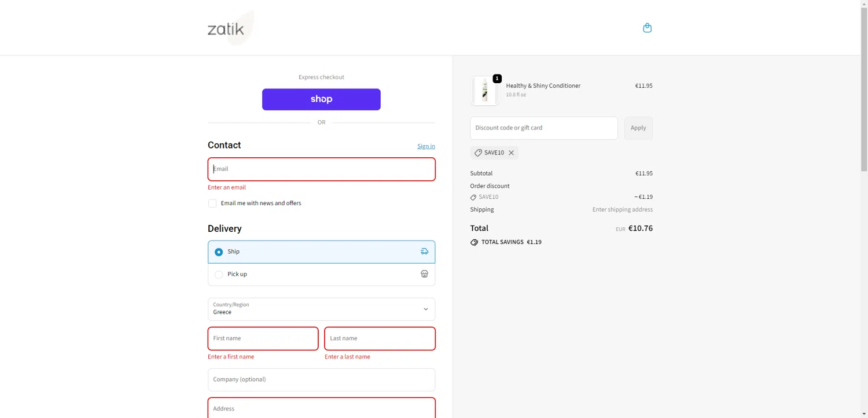Click the zatik logo
The width and height of the screenshot is (868, 418).
click(230, 28)
